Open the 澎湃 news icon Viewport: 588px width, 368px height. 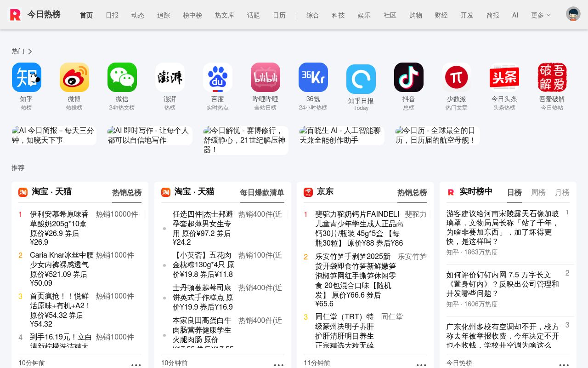170,77
